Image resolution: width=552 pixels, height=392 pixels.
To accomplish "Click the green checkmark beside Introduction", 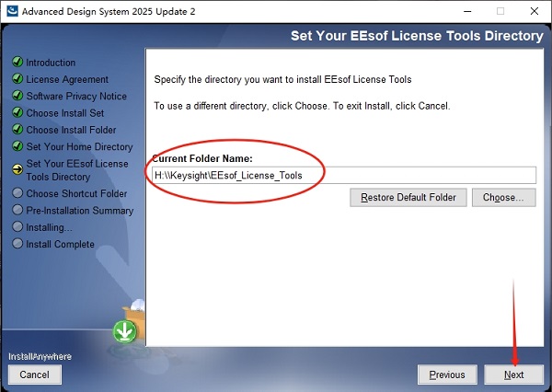I will coord(17,62).
